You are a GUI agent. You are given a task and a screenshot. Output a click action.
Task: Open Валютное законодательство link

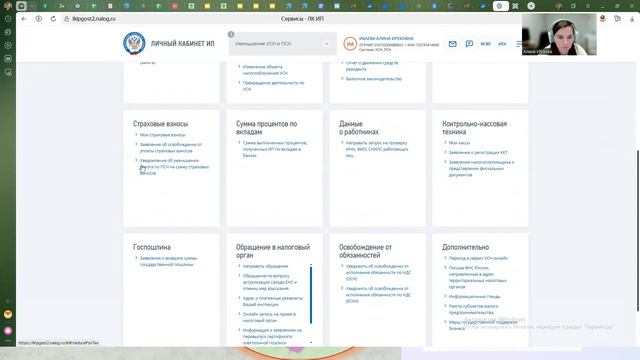[373, 79]
